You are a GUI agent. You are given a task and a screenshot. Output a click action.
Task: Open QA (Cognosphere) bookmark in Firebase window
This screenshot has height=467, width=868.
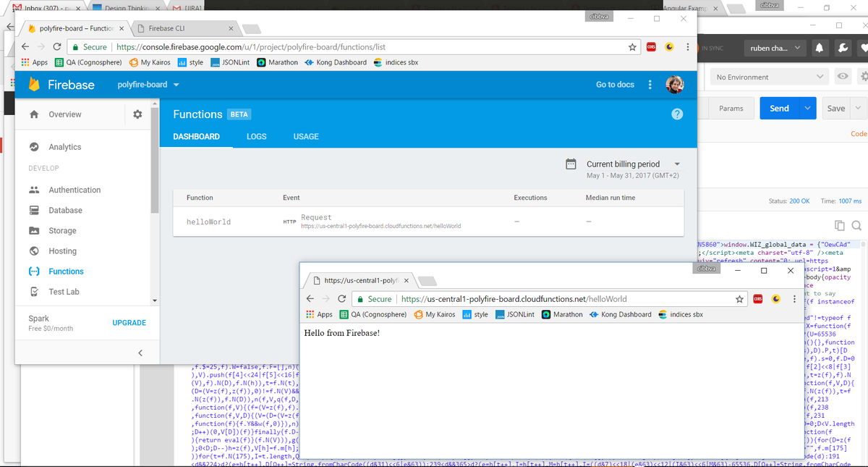coord(88,62)
